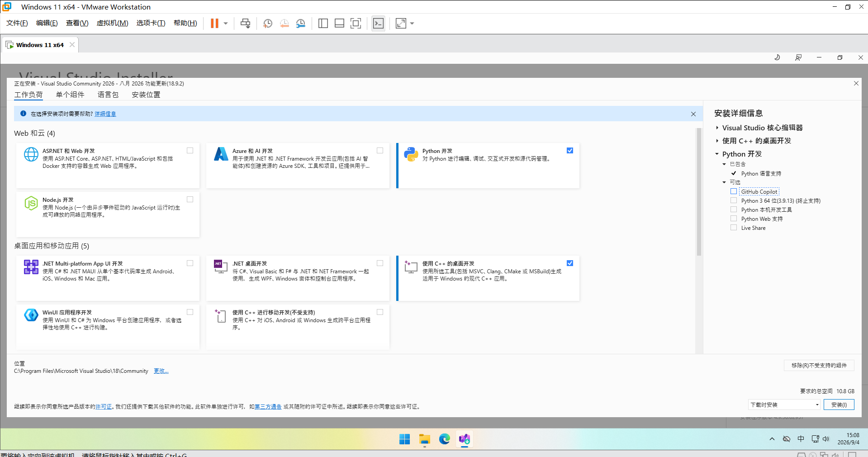This screenshot has width=868, height=457.
Task: Send Ctrl+Alt+Del to the virtual machine
Action: [245, 23]
